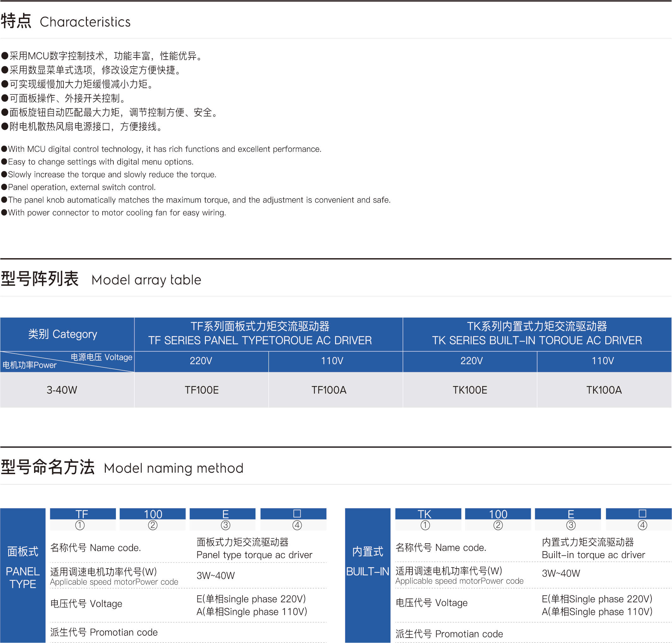Screen dimensions: 672x643
Task: Click the 220V cell under TK series
Action: pos(470,361)
